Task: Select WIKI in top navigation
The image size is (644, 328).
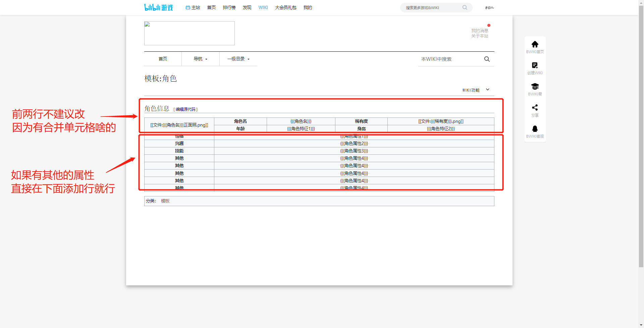Action: coord(263,7)
